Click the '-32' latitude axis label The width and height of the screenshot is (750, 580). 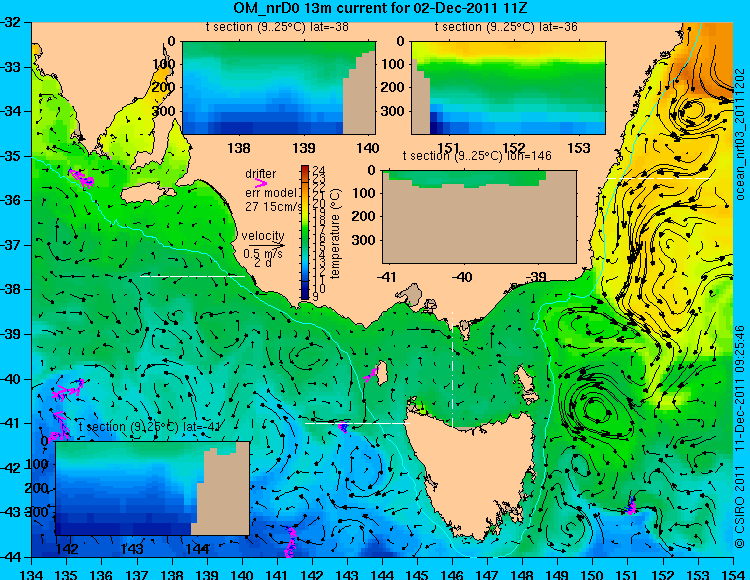10,22
